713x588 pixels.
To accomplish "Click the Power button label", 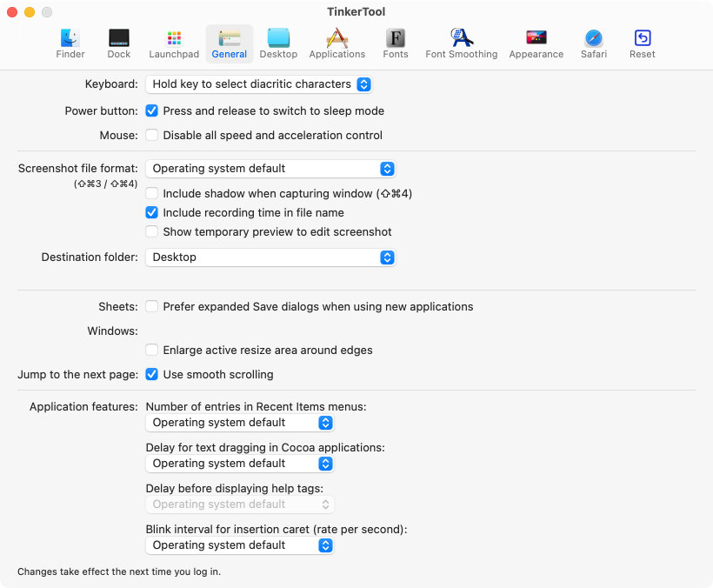I will point(102,111).
